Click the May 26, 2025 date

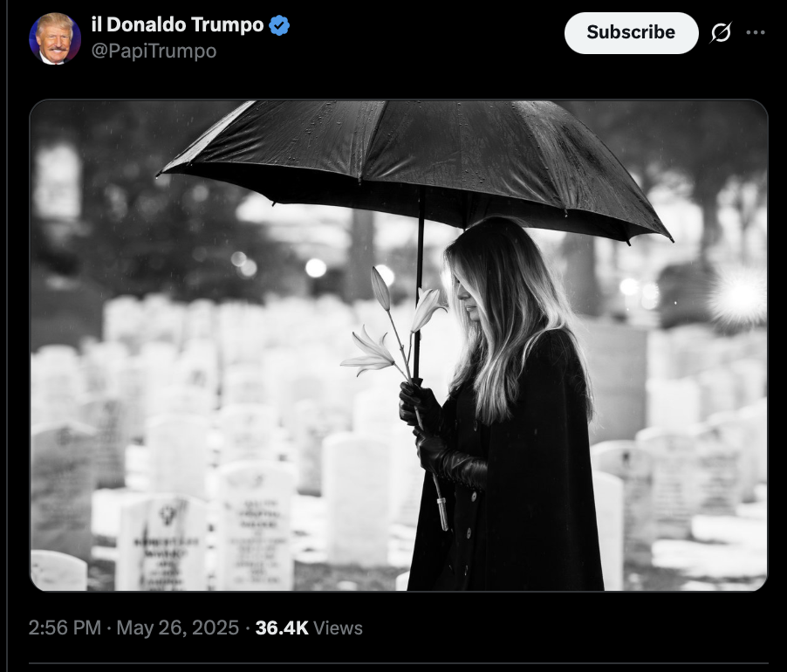click(178, 627)
